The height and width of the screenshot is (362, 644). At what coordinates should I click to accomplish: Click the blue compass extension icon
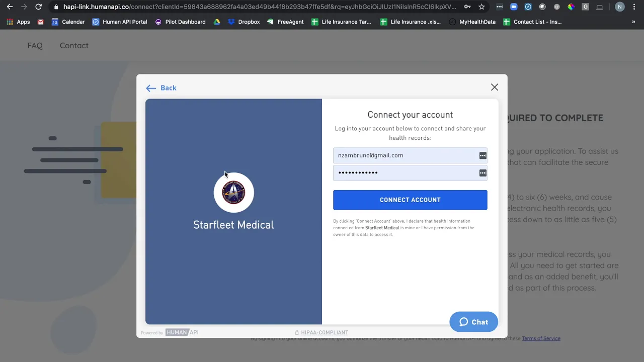[528, 7]
